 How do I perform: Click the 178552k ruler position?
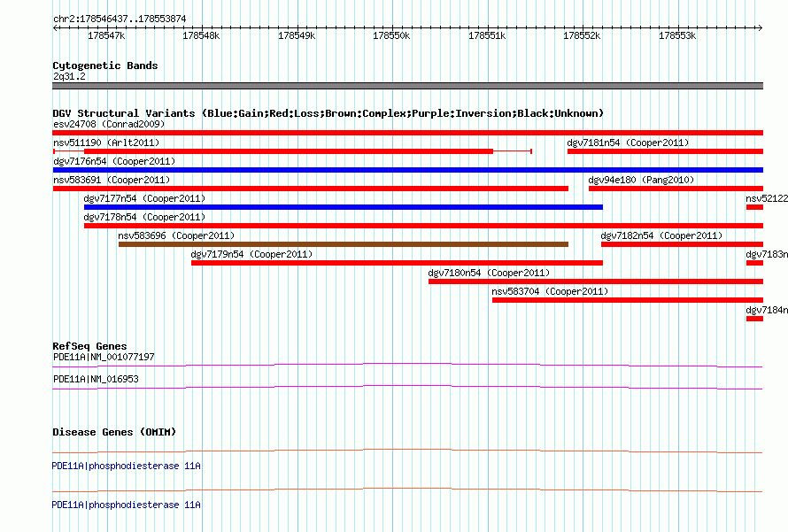582,35
